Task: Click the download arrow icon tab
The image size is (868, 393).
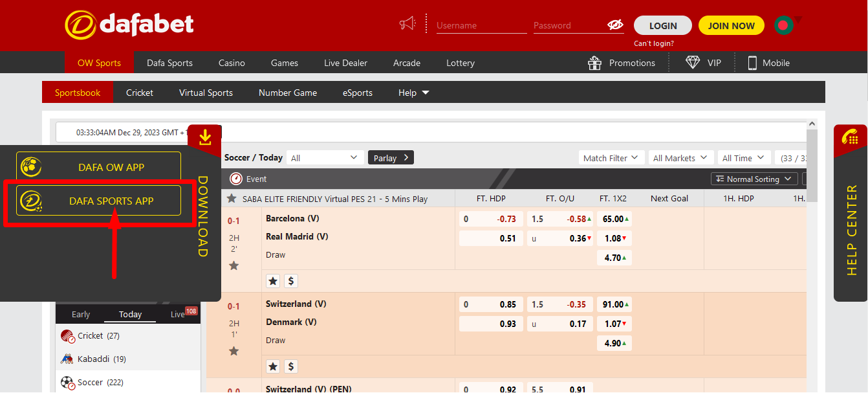Action: (x=205, y=137)
